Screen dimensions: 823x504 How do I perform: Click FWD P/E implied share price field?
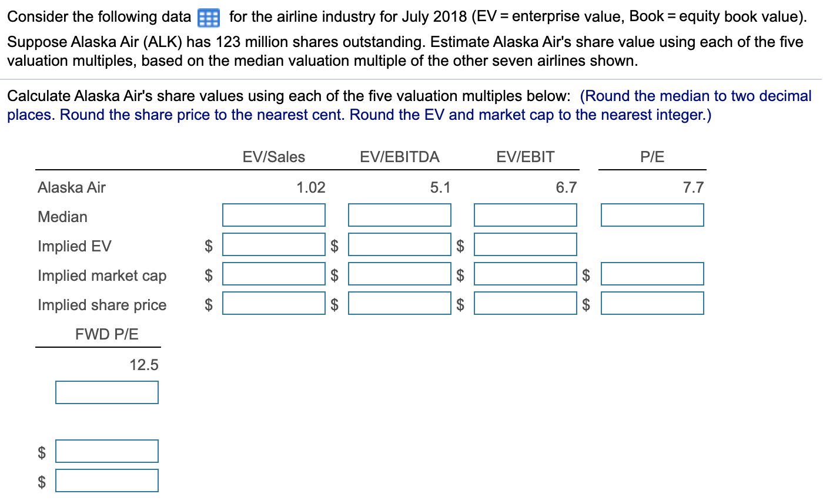click(x=107, y=481)
